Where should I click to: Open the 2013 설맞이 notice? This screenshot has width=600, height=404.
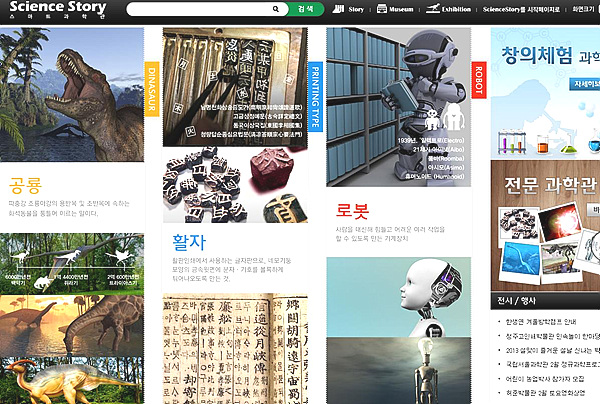[553, 350]
